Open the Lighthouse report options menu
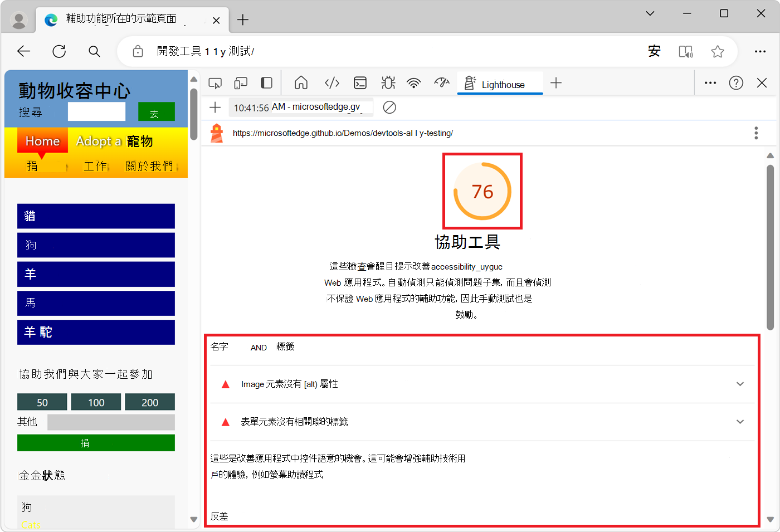This screenshot has width=780, height=532. [755, 133]
